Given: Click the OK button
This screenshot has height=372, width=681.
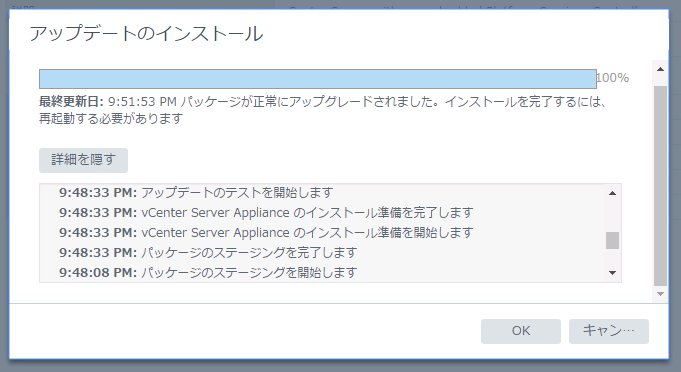Looking at the screenshot, I should click(520, 331).
